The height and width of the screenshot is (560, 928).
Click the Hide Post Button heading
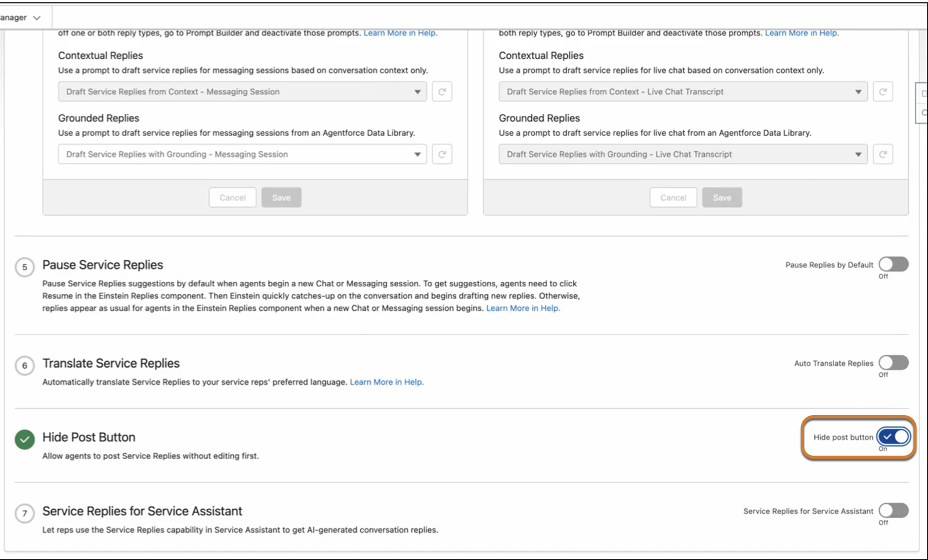click(x=89, y=437)
